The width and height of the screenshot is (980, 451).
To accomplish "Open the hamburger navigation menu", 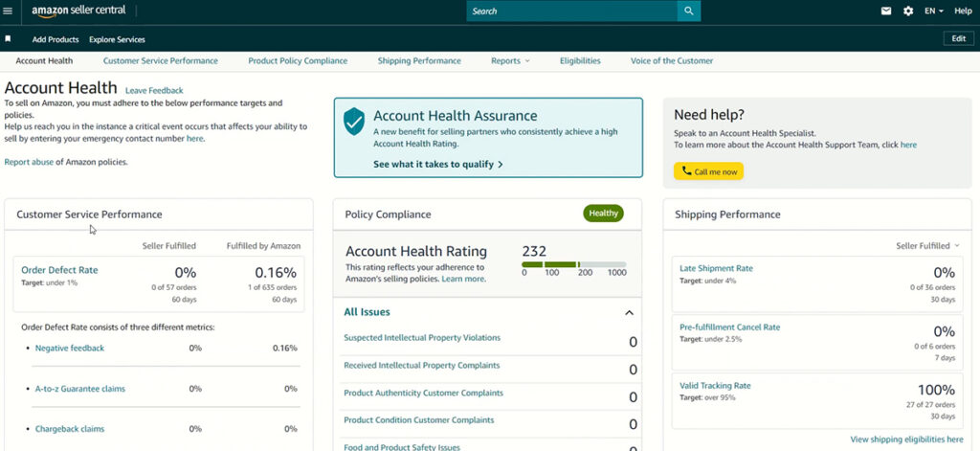I will coord(8,11).
